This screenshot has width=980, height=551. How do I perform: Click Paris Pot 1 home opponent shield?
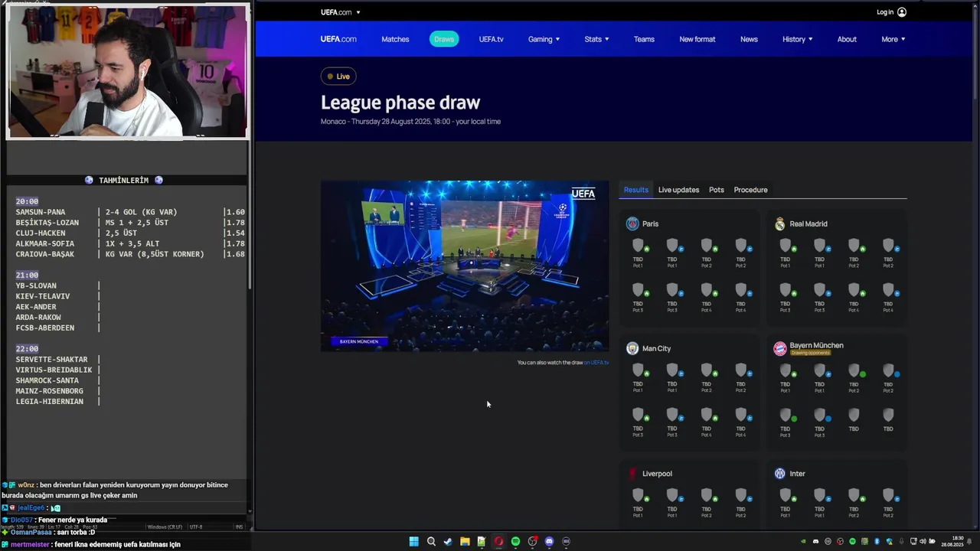click(x=638, y=245)
